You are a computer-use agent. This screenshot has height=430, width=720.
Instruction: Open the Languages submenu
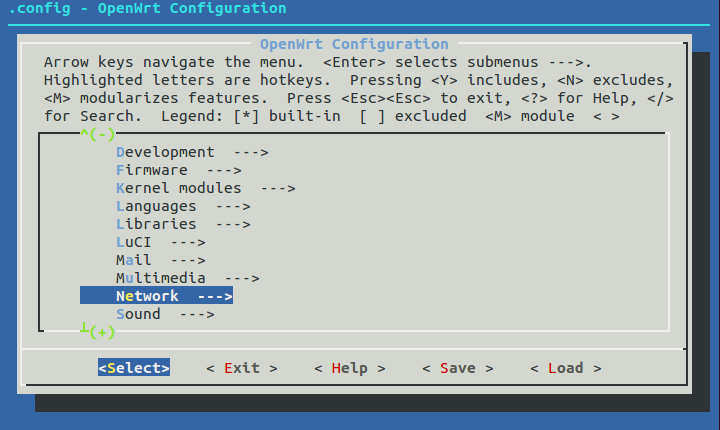pos(156,206)
